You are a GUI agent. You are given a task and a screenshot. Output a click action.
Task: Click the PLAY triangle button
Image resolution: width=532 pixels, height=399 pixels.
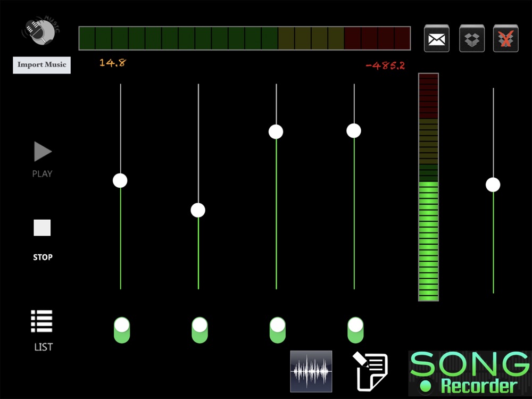coord(43,151)
